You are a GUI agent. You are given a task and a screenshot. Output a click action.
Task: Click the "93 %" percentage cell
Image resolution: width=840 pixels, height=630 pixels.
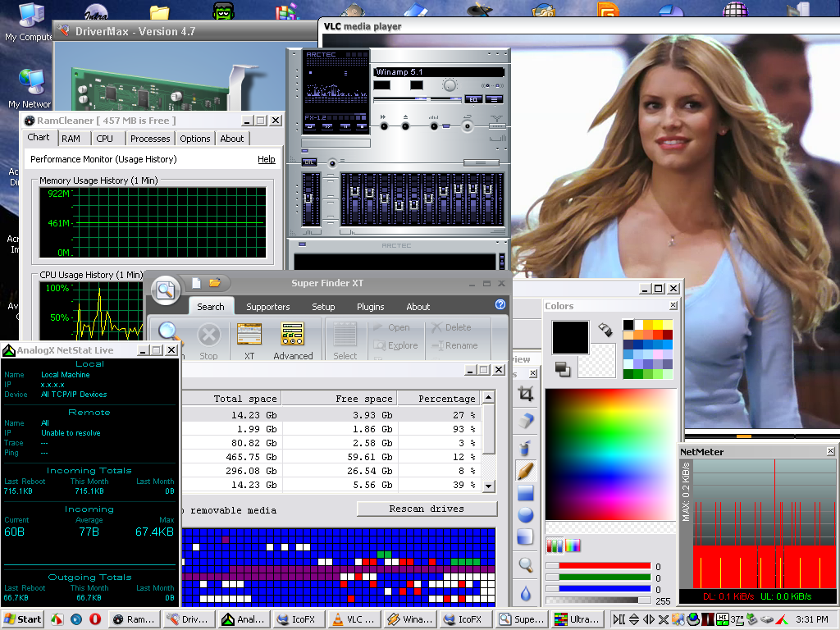464,429
